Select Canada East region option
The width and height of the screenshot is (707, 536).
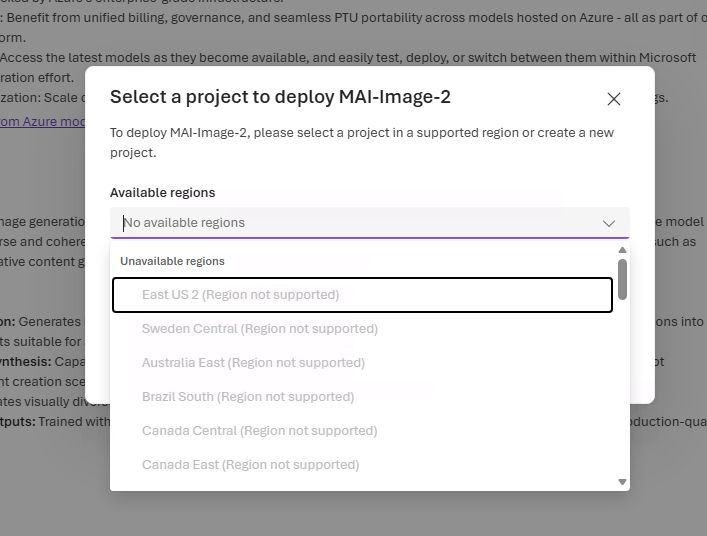[x=362, y=465]
